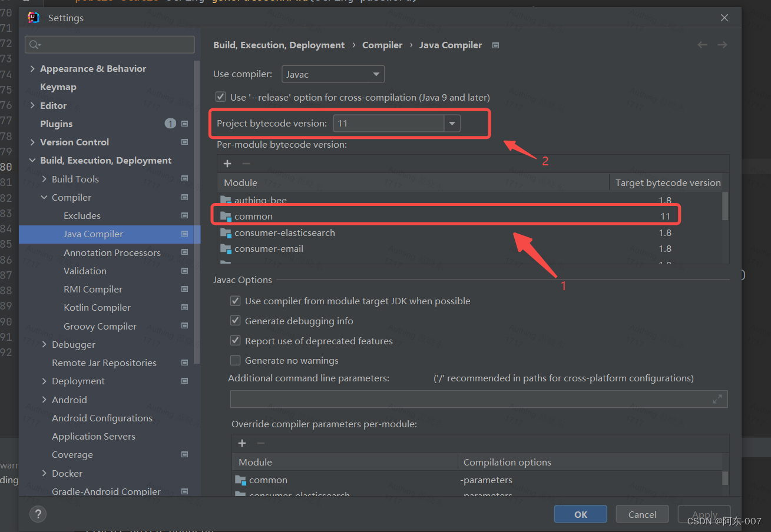This screenshot has width=771, height=532.
Task: Click Build, Execution, Deployment breadcrumb
Action: pyautogui.click(x=279, y=45)
